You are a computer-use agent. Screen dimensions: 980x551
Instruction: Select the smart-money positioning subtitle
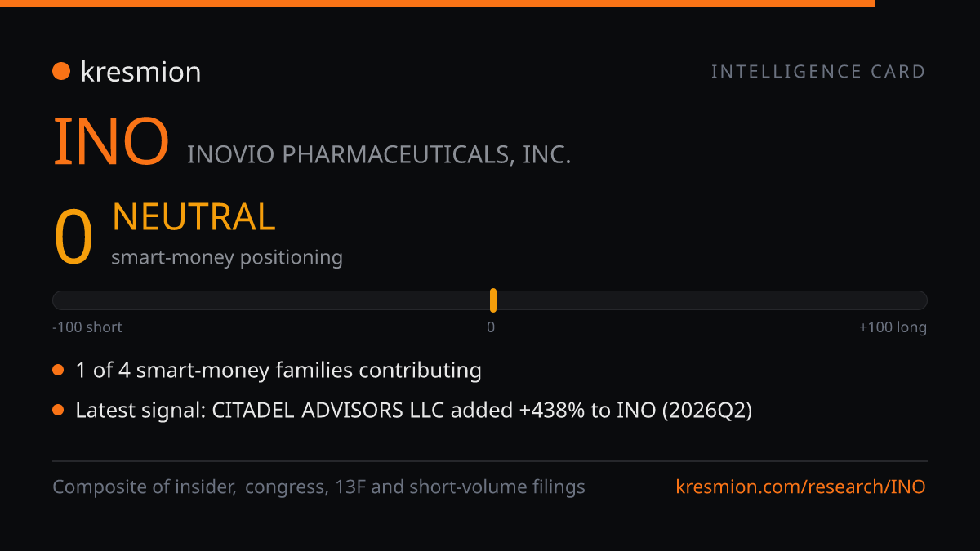pyautogui.click(x=227, y=257)
